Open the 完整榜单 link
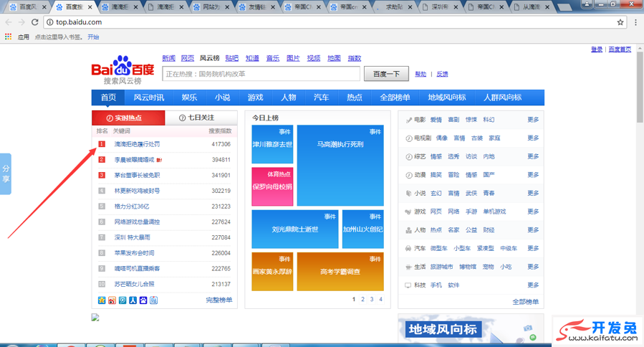This screenshot has height=347, width=644. (x=219, y=300)
